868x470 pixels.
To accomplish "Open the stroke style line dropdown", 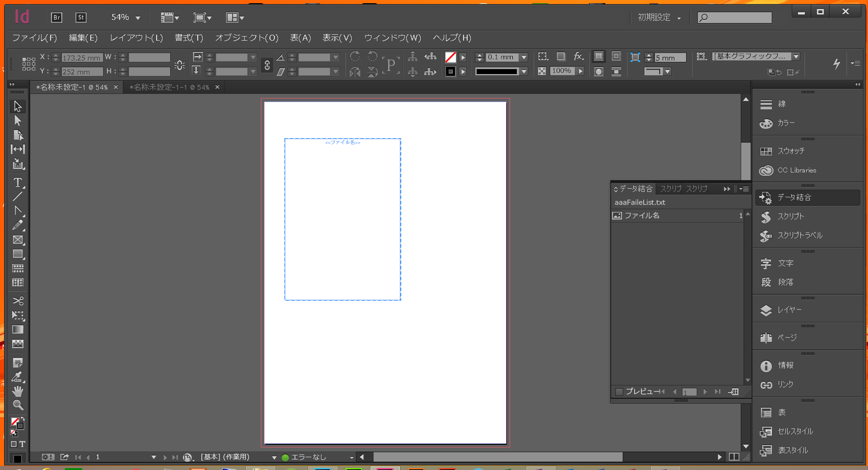I will point(524,71).
